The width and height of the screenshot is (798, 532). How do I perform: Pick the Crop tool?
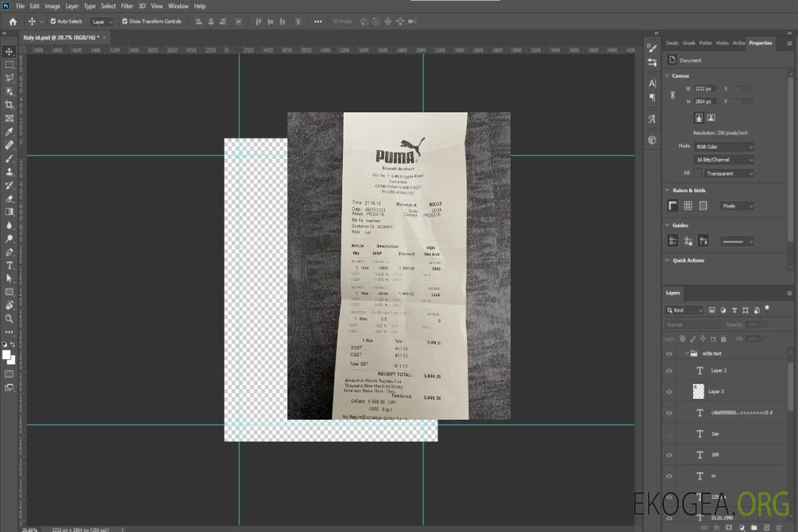tap(9, 105)
